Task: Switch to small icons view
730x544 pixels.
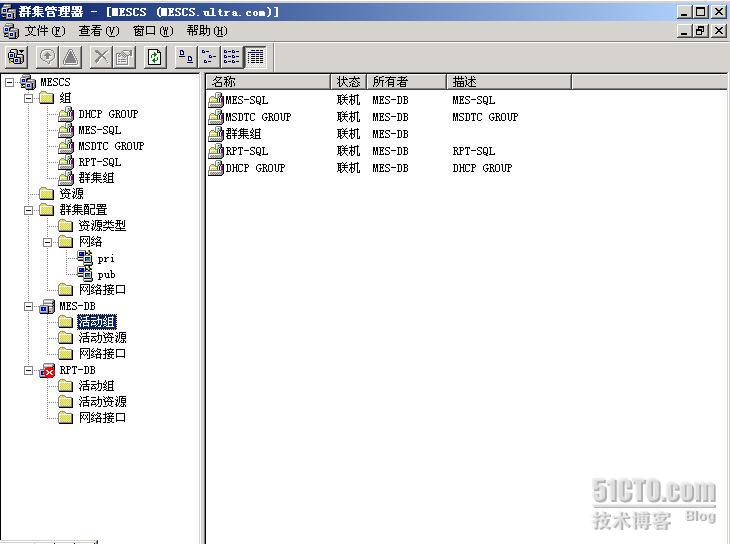Action: [x=209, y=57]
